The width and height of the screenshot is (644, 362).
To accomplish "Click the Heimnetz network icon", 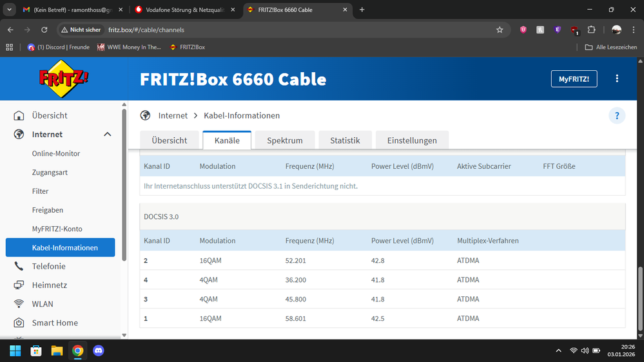I will tap(19, 285).
